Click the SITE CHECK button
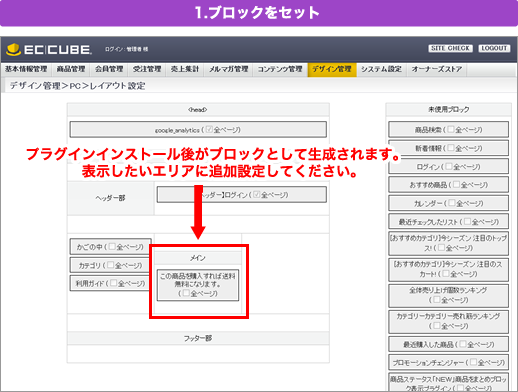Screen dimensions: 518x392 [450, 48]
